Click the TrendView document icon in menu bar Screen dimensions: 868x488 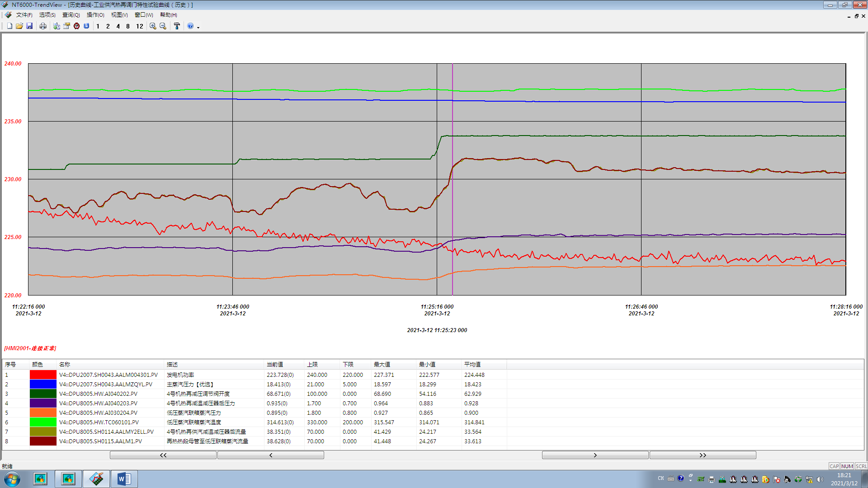[8, 15]
